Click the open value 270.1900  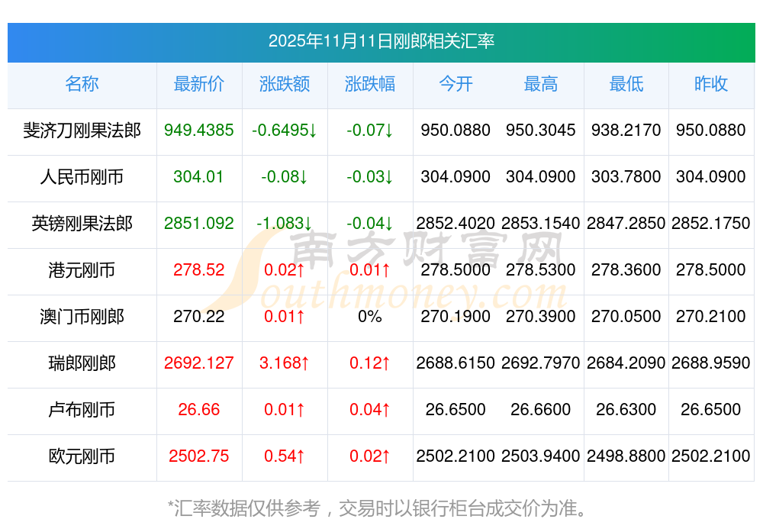tap(456, 317)
